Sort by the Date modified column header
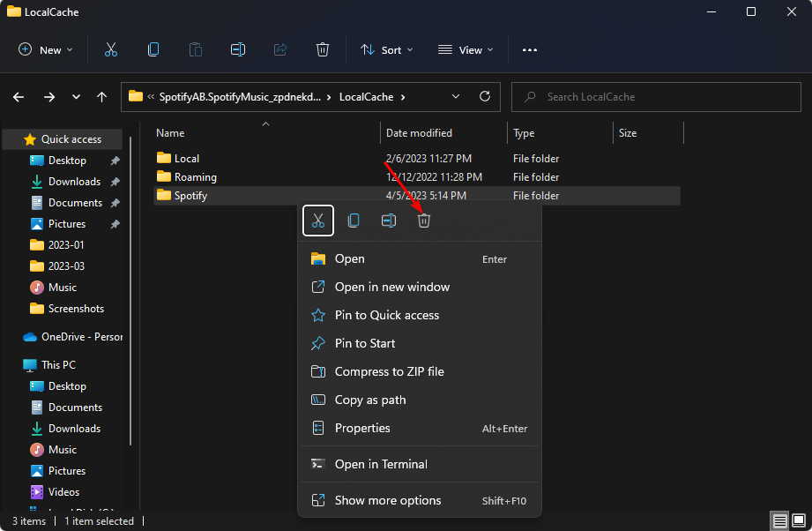The height and width of the screenshot is (531, 812). tap(419, 133)
